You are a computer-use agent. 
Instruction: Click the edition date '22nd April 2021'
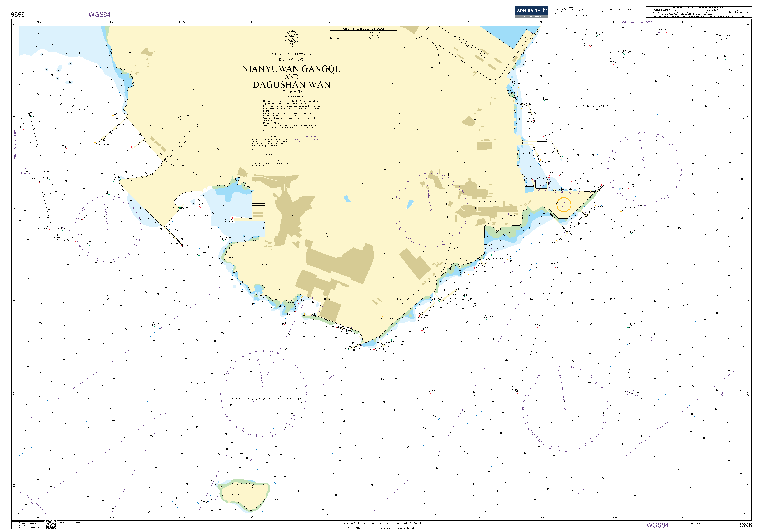(x=35, y=527)
